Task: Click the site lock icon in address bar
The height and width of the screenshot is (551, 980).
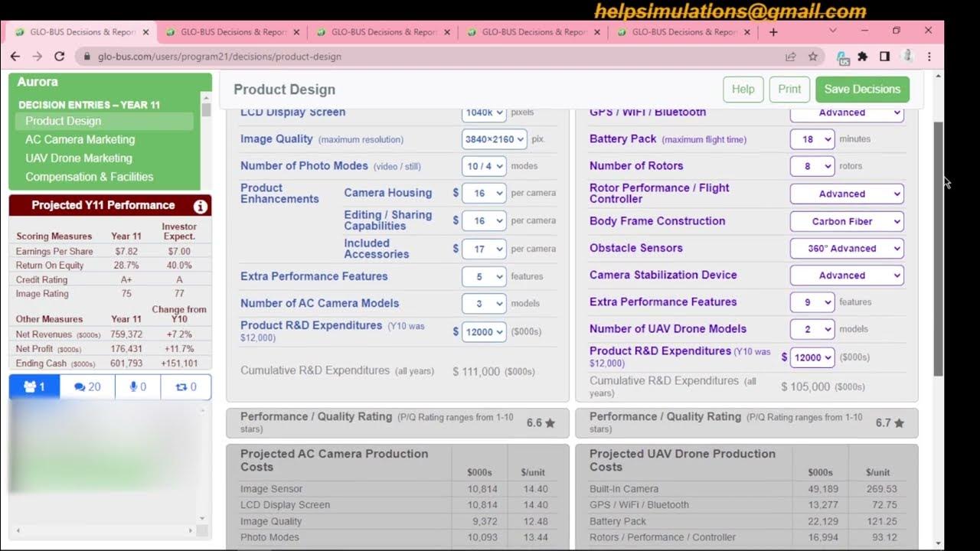Action: (x=87, y=57)
